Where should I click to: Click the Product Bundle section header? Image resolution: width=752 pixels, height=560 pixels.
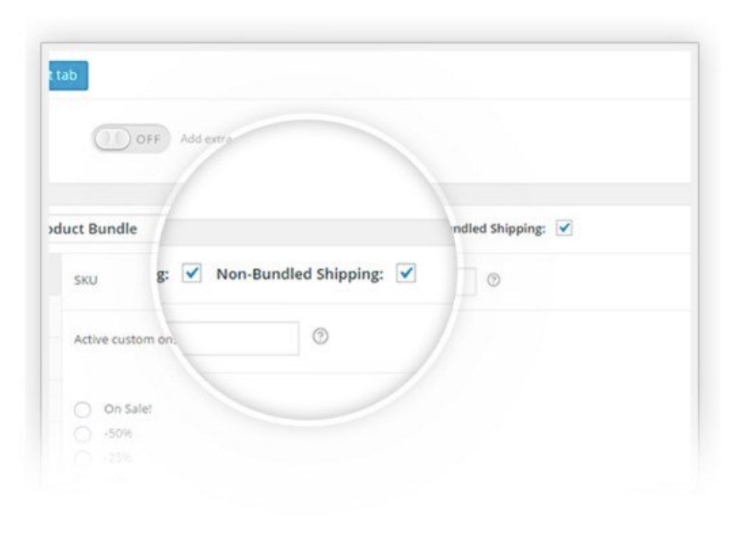coord(95,229)
